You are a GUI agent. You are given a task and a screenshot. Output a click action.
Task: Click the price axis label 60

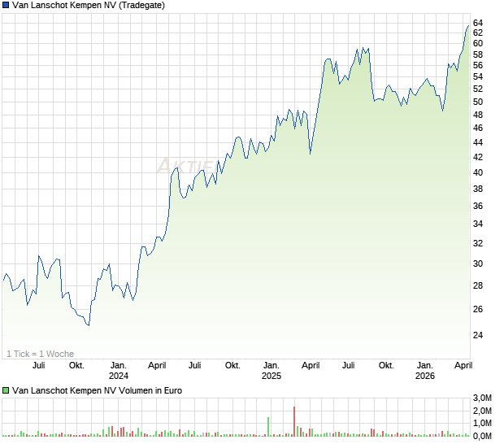point(478,43)
